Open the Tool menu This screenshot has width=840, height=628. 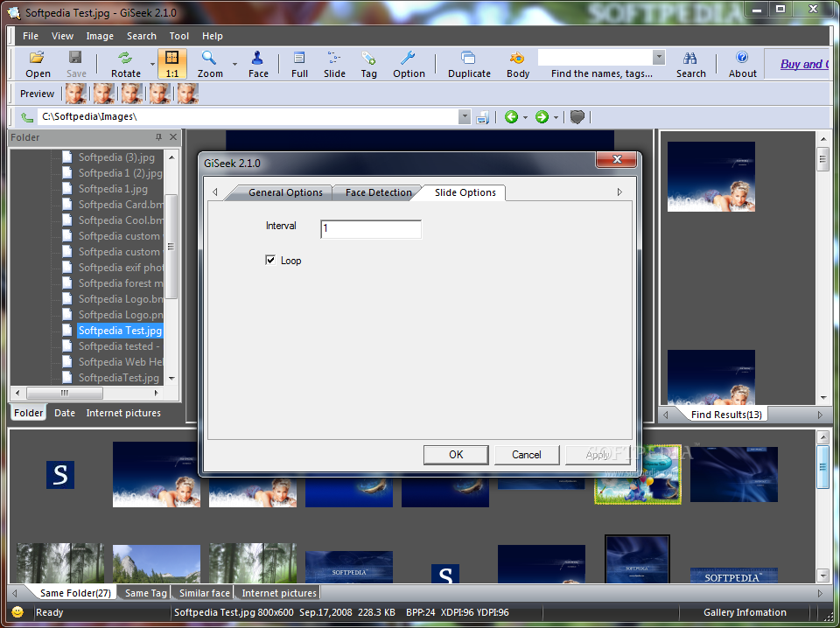(178, 36)
